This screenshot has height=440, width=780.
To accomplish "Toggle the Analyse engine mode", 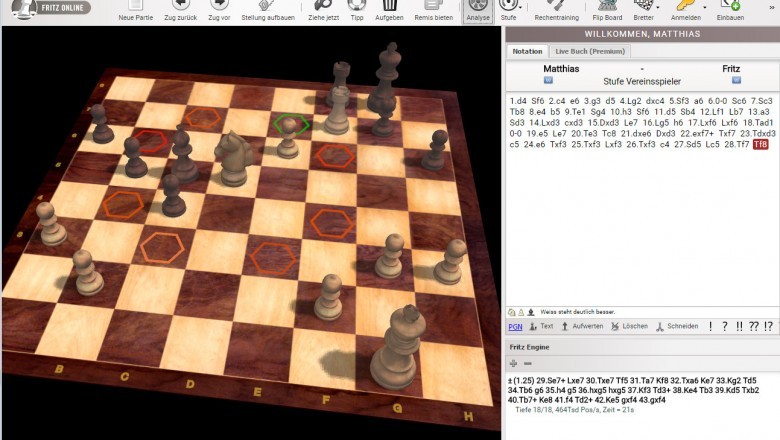I will [x=478, y=11].
